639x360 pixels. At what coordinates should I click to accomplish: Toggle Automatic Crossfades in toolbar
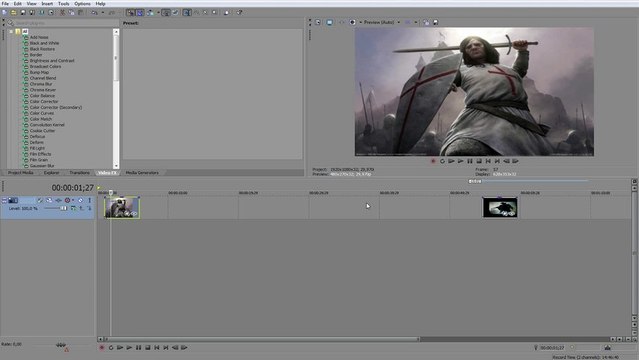tap(140, 13)
